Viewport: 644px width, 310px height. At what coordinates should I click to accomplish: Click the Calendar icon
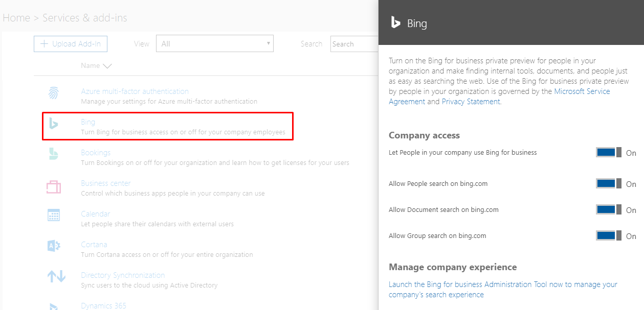[x=54, y=215]
